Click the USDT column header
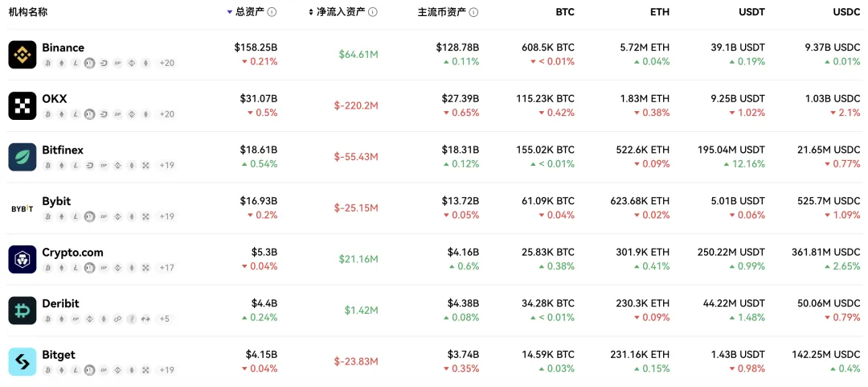The width and height of the screenshot is (868, 387). pyautogui.click(x=751, y=12)
